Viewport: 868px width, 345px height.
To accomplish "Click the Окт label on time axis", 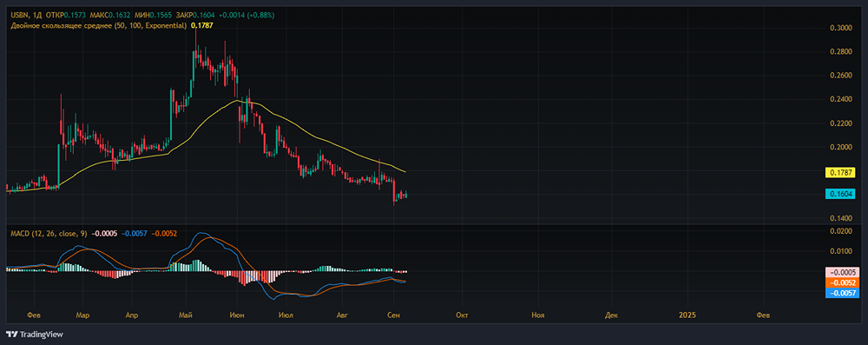I will (x=463, y=315).
